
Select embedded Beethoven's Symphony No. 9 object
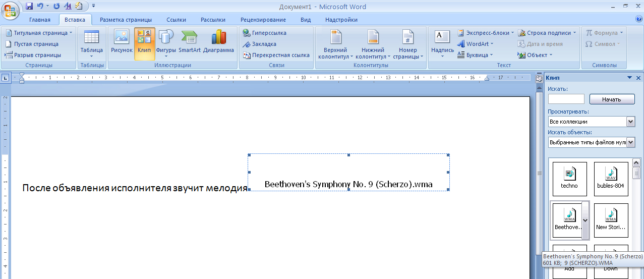pyautogui.click(x=348, y=173)
